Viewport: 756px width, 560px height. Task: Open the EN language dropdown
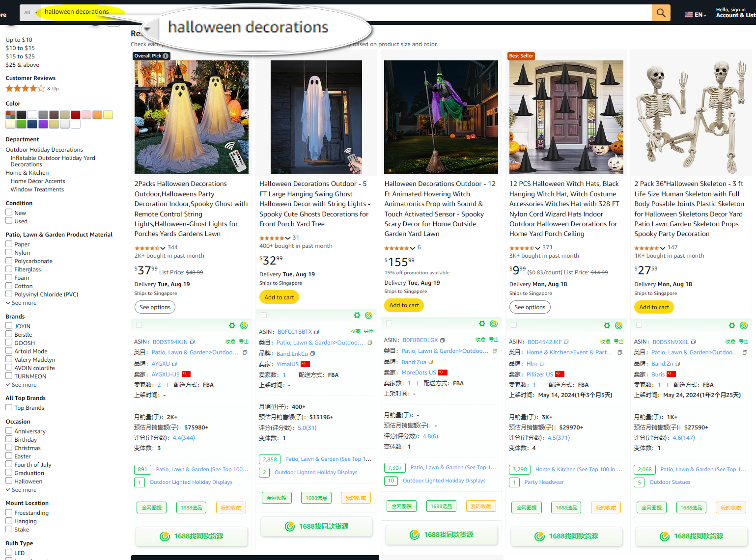click(x=696, y=15)
